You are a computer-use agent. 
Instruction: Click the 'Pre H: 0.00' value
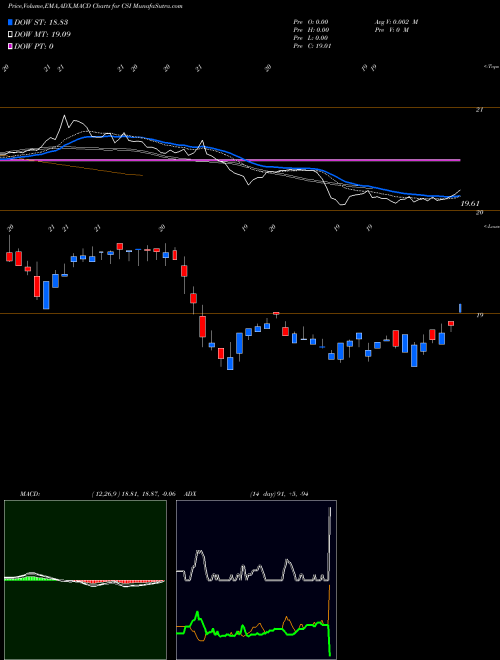(x=311, y=30)
